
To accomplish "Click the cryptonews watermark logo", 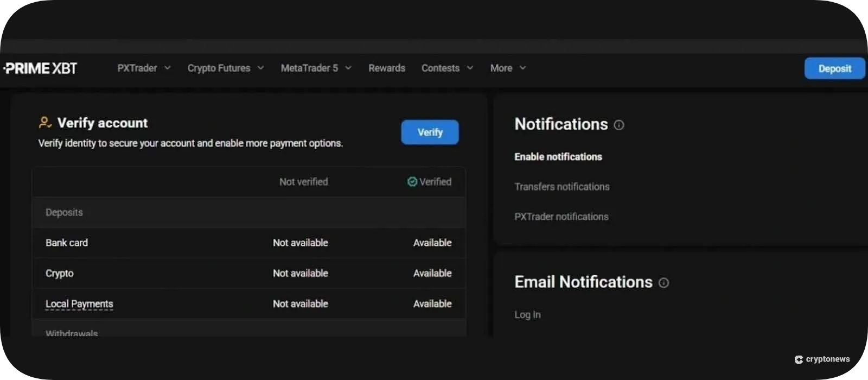I will point(822,359).
